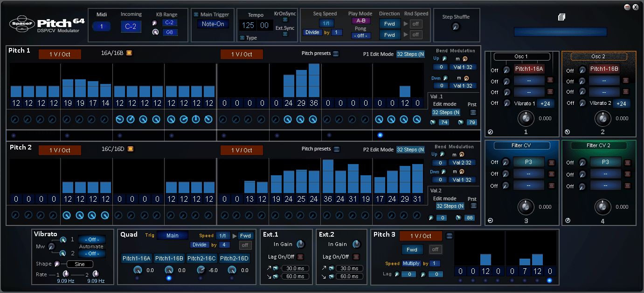Select the Pitch2-16C Quad output

click(202, 259)
